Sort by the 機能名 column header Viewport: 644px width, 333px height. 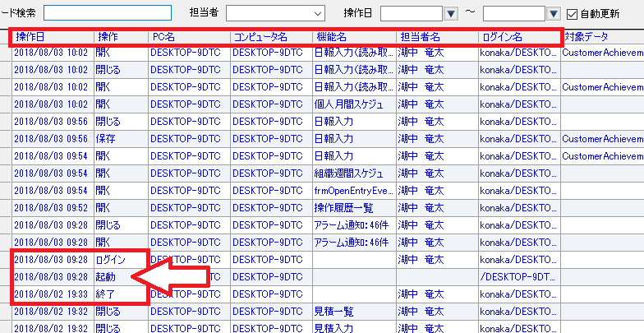coord(352,37)
